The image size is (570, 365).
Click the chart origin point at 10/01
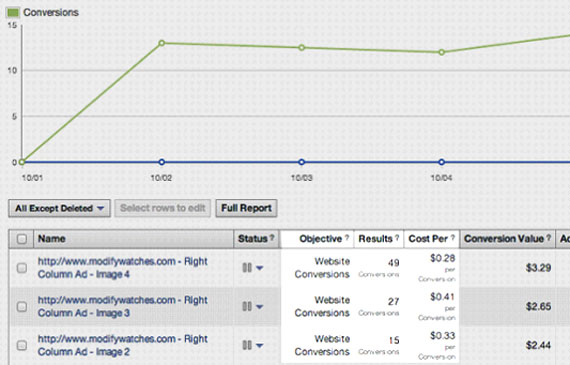point(22,162)
